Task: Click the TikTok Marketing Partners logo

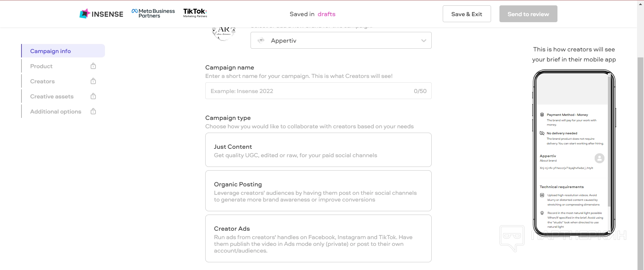Action: click(195, 13)
